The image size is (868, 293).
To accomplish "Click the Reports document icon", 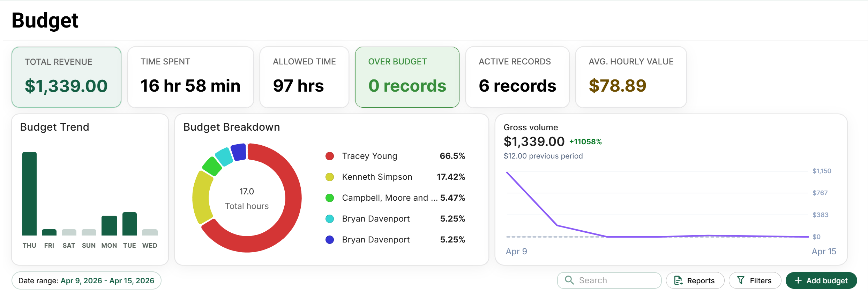I will tap(678, 280).
